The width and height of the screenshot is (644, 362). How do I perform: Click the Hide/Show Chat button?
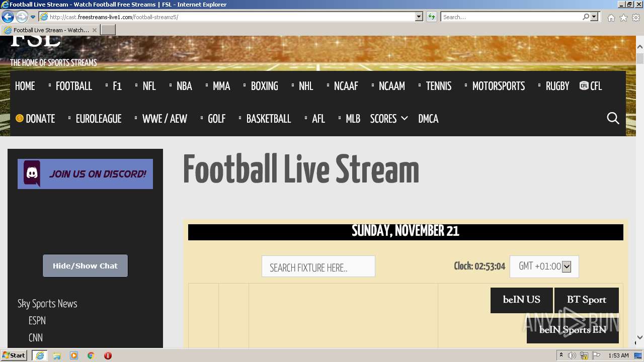coord(85,265)
